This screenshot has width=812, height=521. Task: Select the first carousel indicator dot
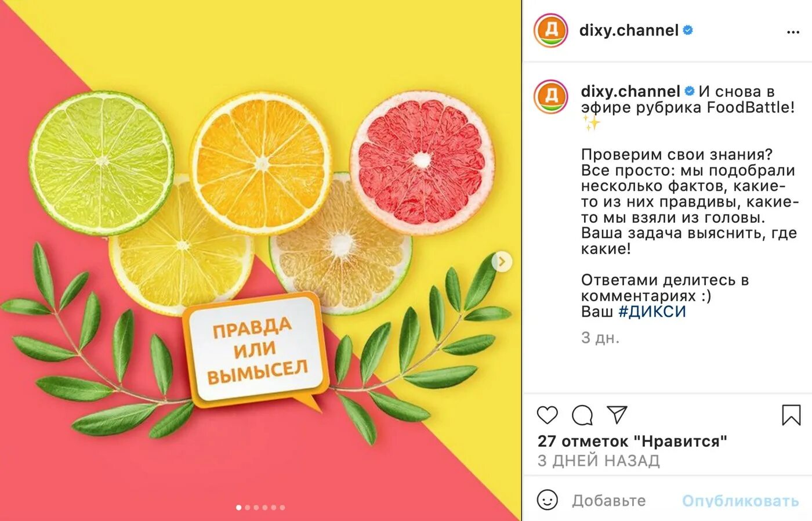pyautogui.click(x=238, y=508)
